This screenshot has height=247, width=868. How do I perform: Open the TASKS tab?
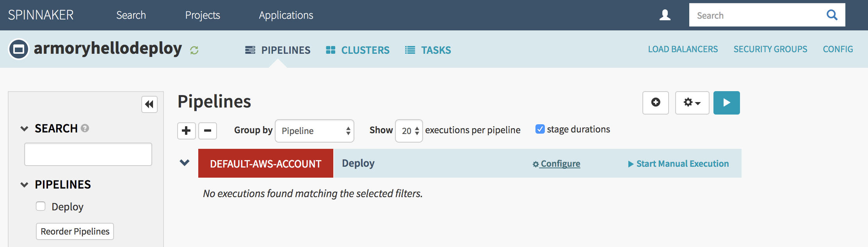[x=428, y=50]
